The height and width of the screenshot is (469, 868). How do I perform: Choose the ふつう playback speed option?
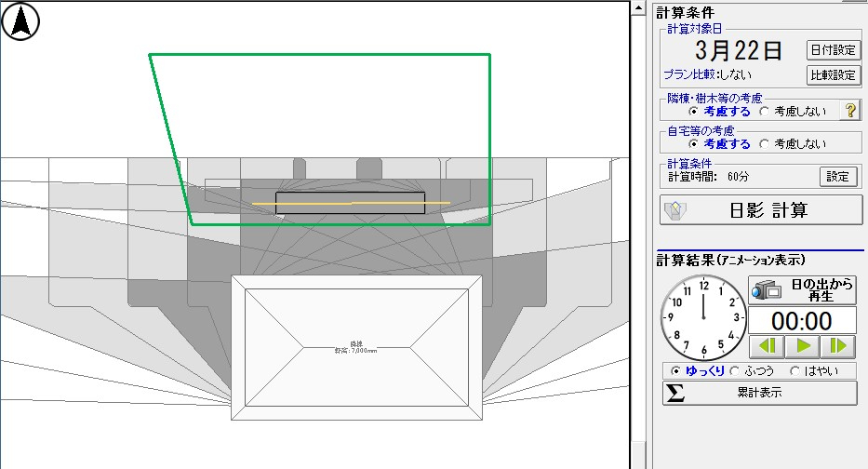[736, 370]
